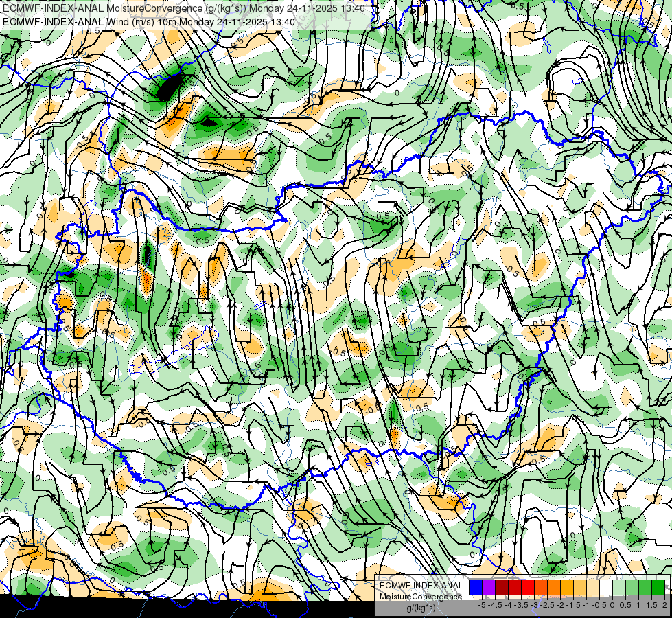Click the swatch between -3.5 and -3
672x618 pixels.
coord(528,588)
